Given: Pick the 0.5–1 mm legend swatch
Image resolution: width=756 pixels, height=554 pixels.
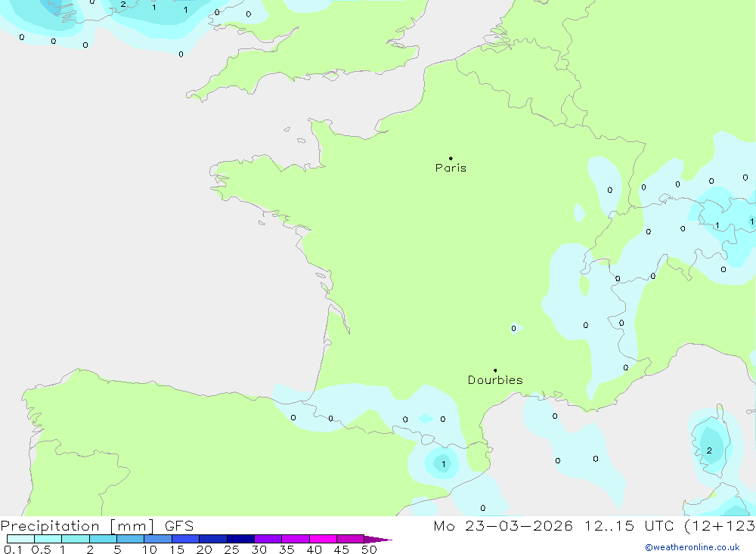Looking at the screenshot, I should coord(48,539).
